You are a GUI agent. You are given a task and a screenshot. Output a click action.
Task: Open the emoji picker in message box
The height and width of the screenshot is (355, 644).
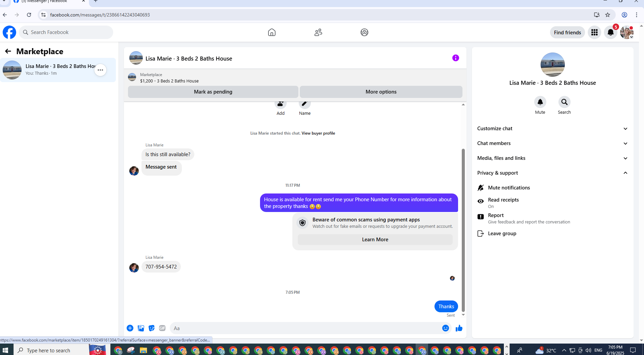pyautogui.click(x=446, y=328)
